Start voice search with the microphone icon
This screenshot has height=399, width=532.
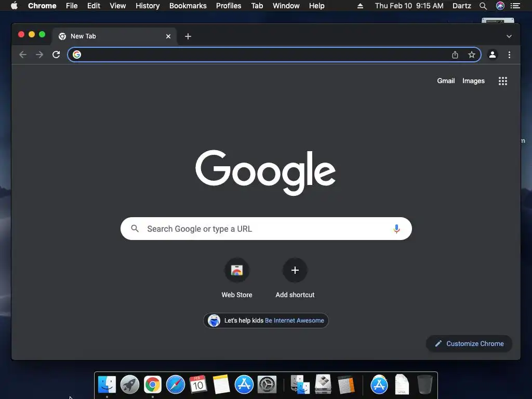[x=396, y=229]
